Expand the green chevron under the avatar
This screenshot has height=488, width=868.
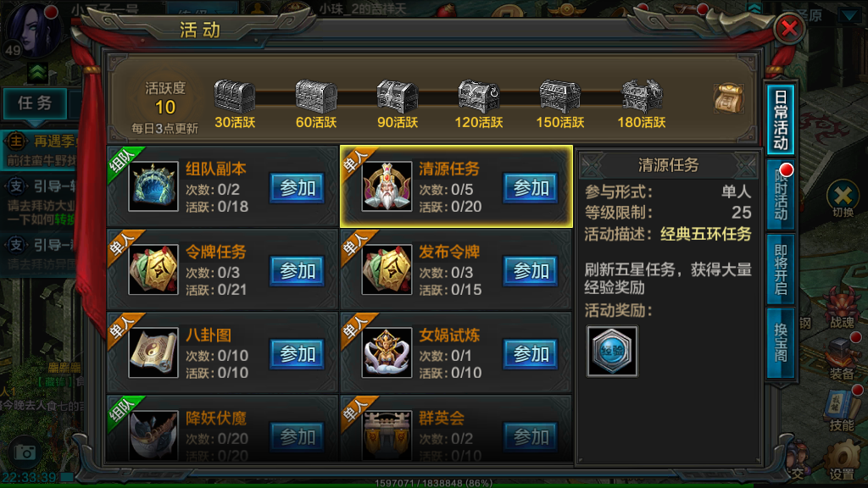pyautogui.click(x=37, y=73)
